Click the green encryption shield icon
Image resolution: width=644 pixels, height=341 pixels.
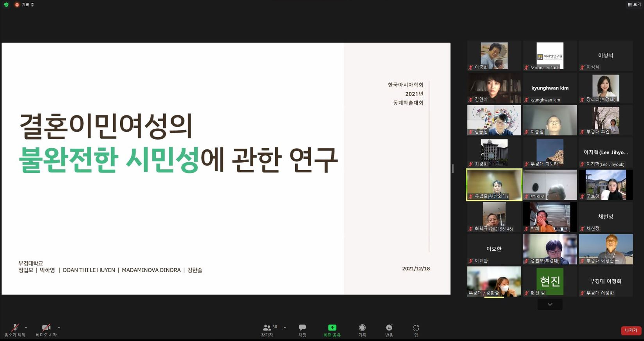click(6, 5)
